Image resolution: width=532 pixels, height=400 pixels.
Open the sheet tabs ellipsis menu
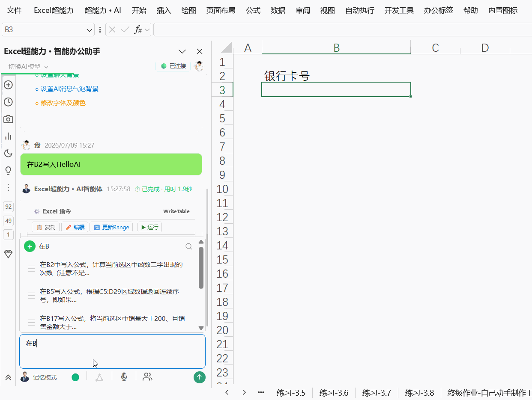260,392
